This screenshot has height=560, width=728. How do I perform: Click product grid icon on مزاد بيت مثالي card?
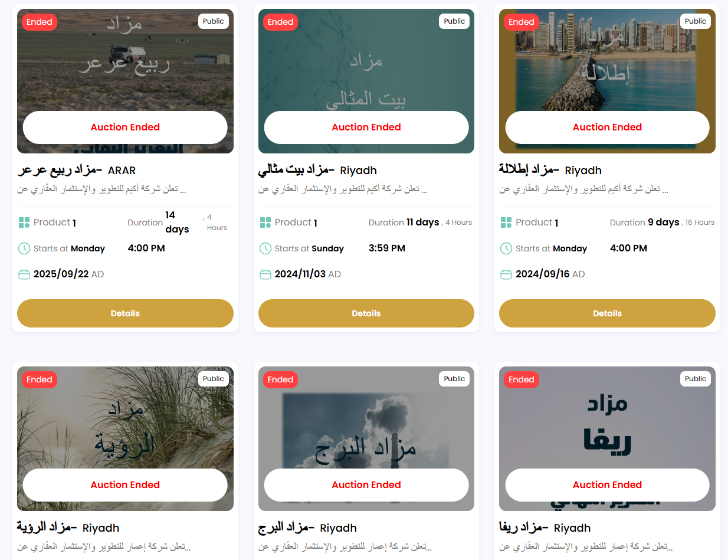(265, 222)
